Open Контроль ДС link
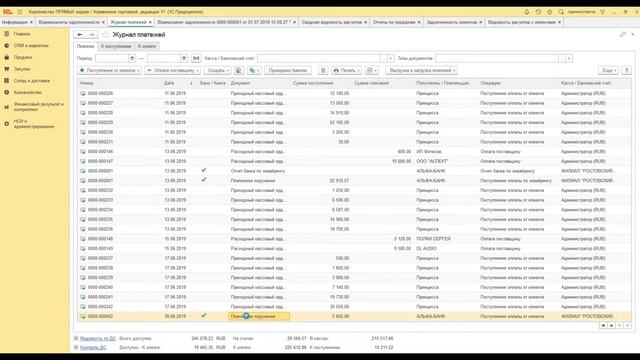640x360 pixels. [93, 347]
